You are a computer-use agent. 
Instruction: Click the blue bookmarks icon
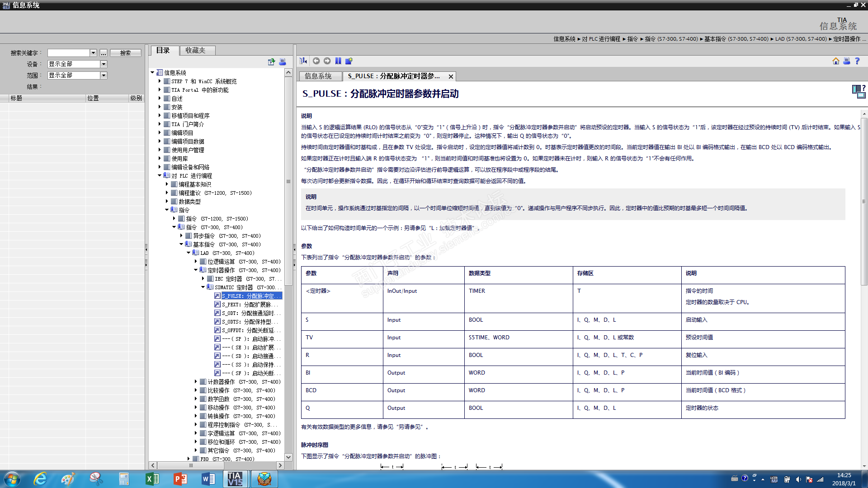338,61
